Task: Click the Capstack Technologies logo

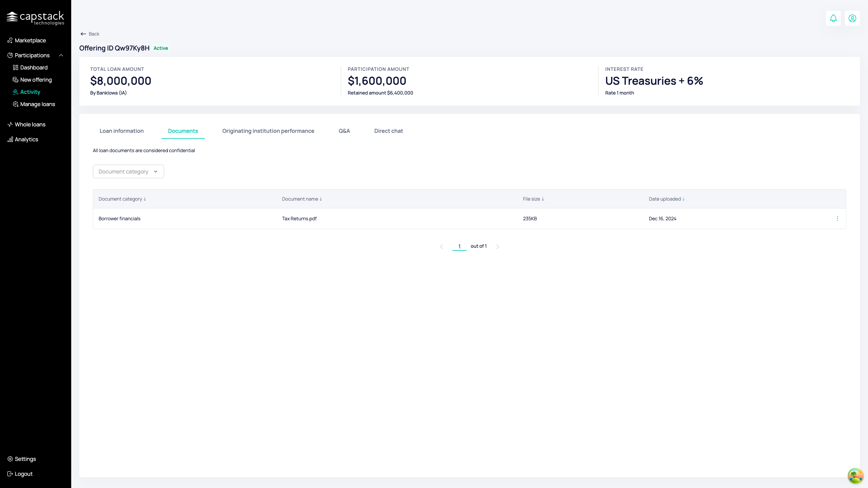Action: click(x=35, y=18)
